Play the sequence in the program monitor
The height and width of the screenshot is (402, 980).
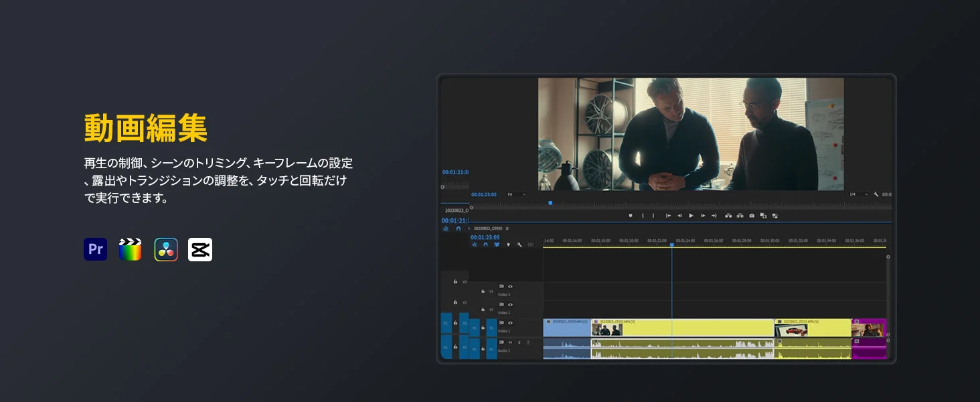(x=691, y=216)
